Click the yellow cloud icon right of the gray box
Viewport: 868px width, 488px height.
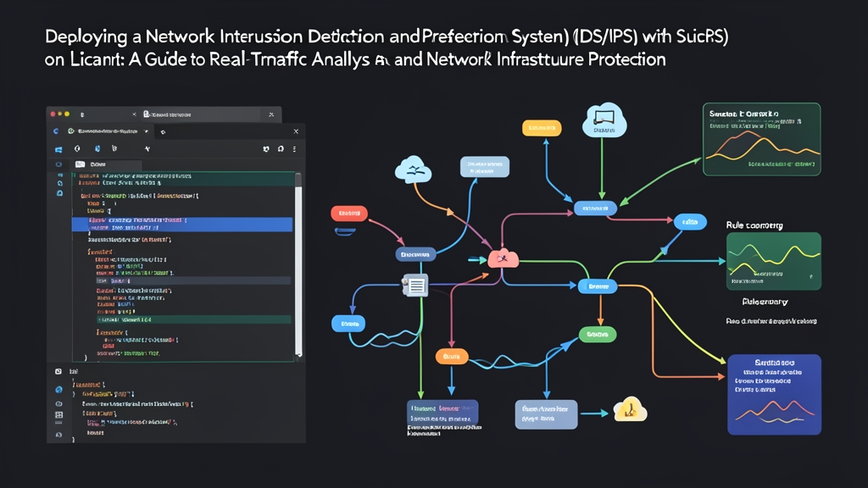click(630, 410)
